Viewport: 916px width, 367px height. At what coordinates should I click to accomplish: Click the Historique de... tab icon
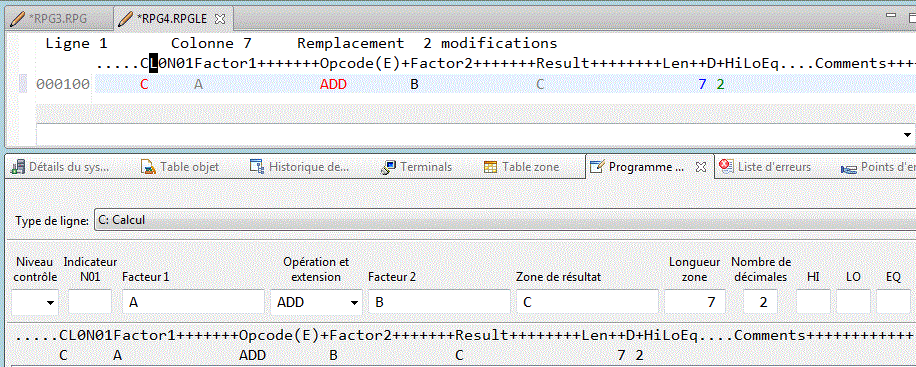point(257,167)
